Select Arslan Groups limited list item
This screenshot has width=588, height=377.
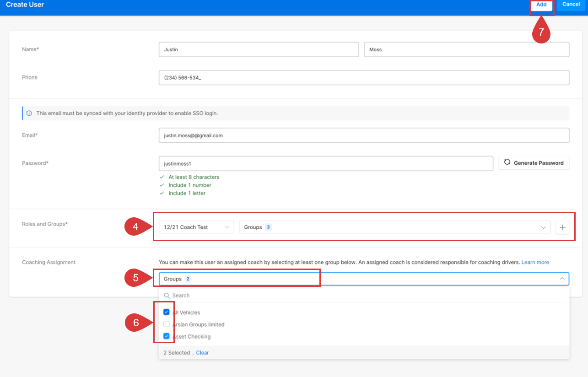[199, 324]
